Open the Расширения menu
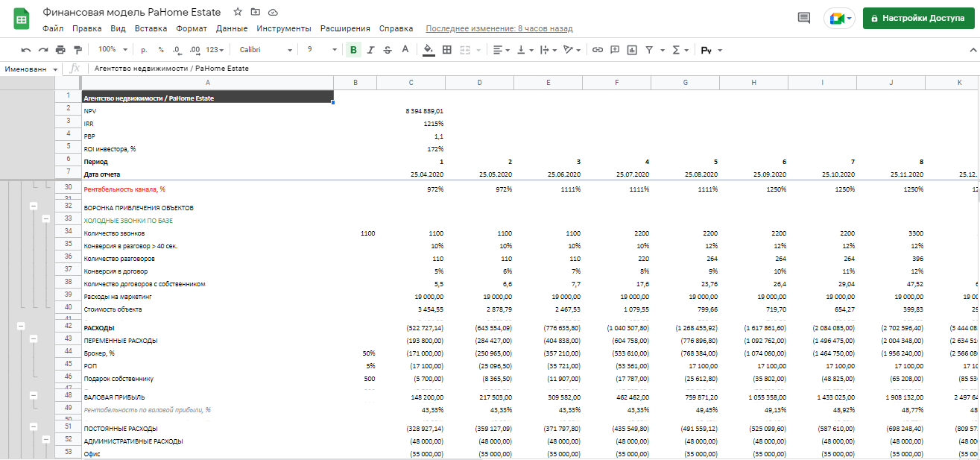 click(345, 28)
